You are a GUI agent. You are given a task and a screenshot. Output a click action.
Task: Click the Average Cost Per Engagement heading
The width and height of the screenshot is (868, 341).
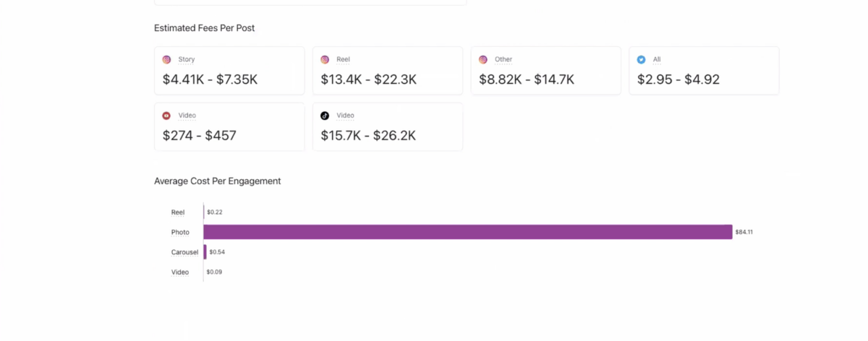[217, 181]
